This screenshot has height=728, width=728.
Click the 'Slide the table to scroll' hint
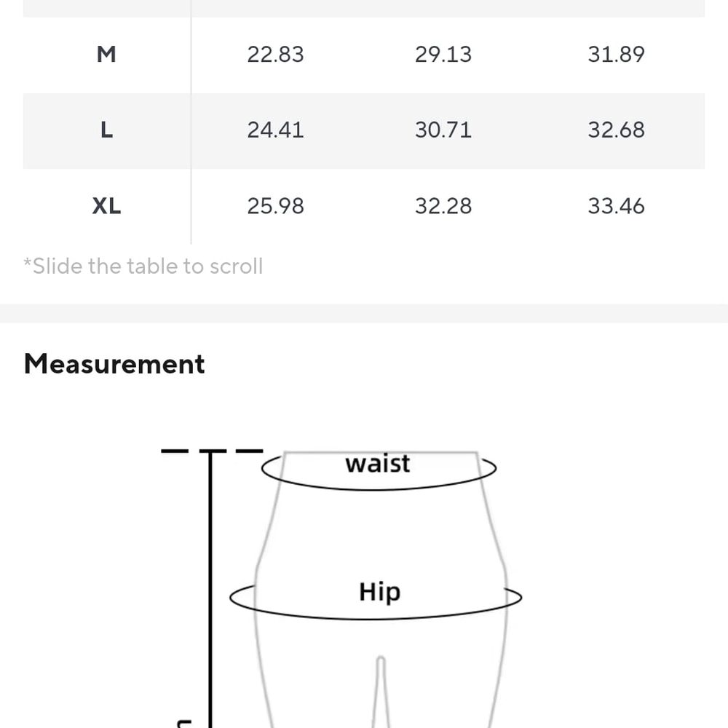click(143, 266)
